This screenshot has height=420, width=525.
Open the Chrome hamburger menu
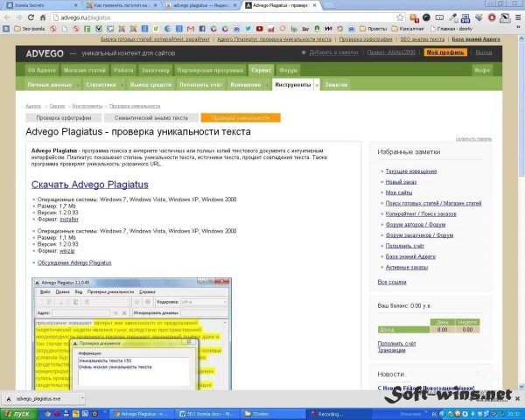point(518,17)
